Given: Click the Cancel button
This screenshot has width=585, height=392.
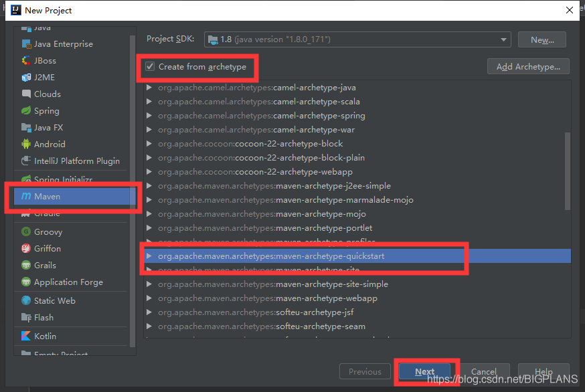Looking at the screenshot, I should point(484,371).
